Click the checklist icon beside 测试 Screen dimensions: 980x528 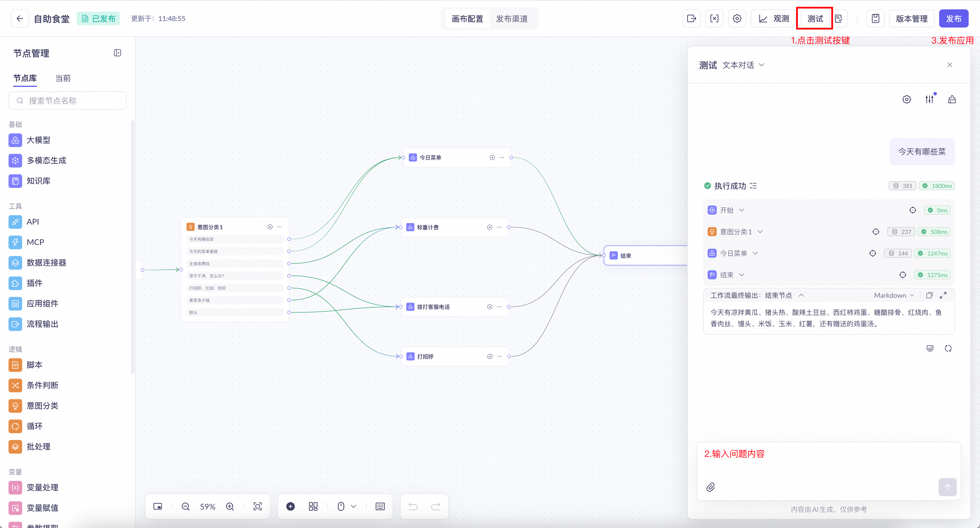(839, 18)
